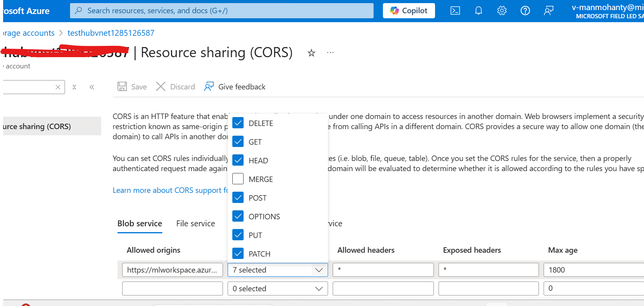This screenshot has height=306, width=644.
Task: Click the Max age column header
Action: pos(563,250)
